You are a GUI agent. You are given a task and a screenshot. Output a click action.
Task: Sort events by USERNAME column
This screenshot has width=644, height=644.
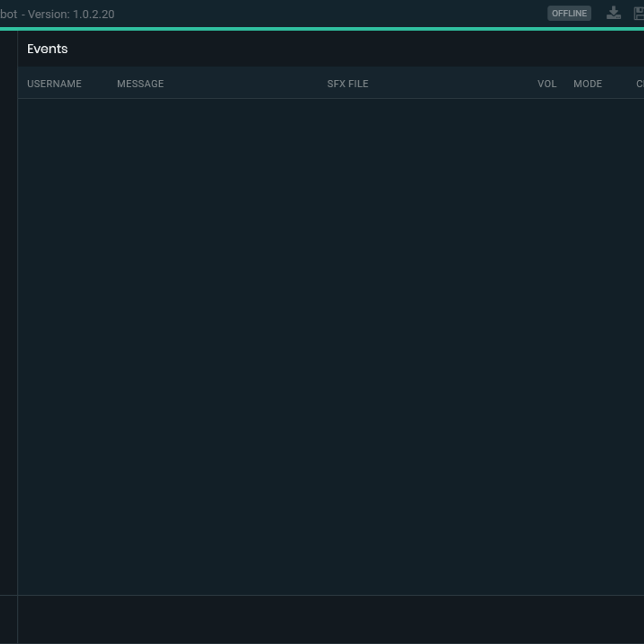click(54, 84)
